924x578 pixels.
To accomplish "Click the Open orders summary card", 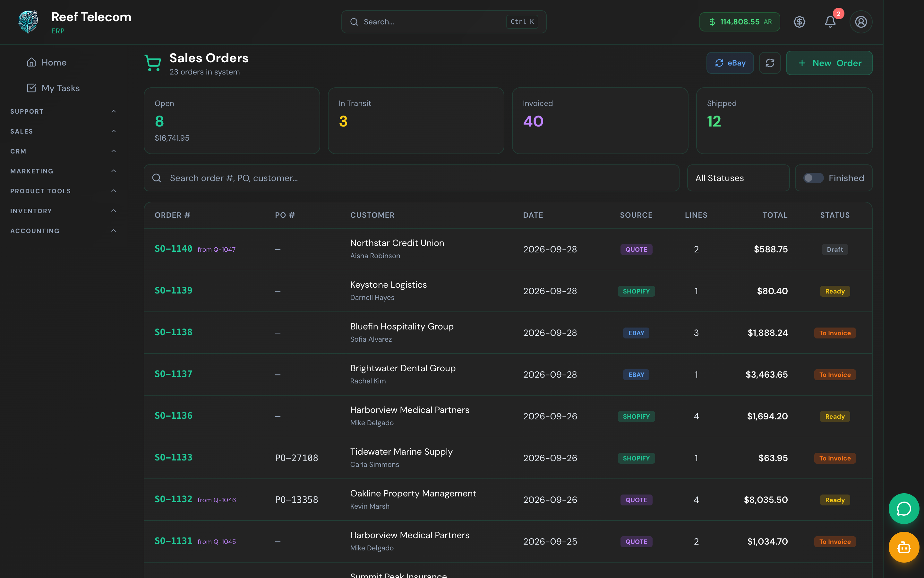I will pos(232,121).
